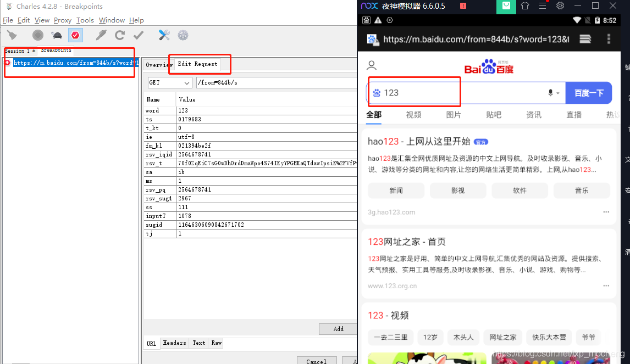This screenshot has width=630, height=364.
Task: Click the 百度一下 search button
Action: point(589,93)
